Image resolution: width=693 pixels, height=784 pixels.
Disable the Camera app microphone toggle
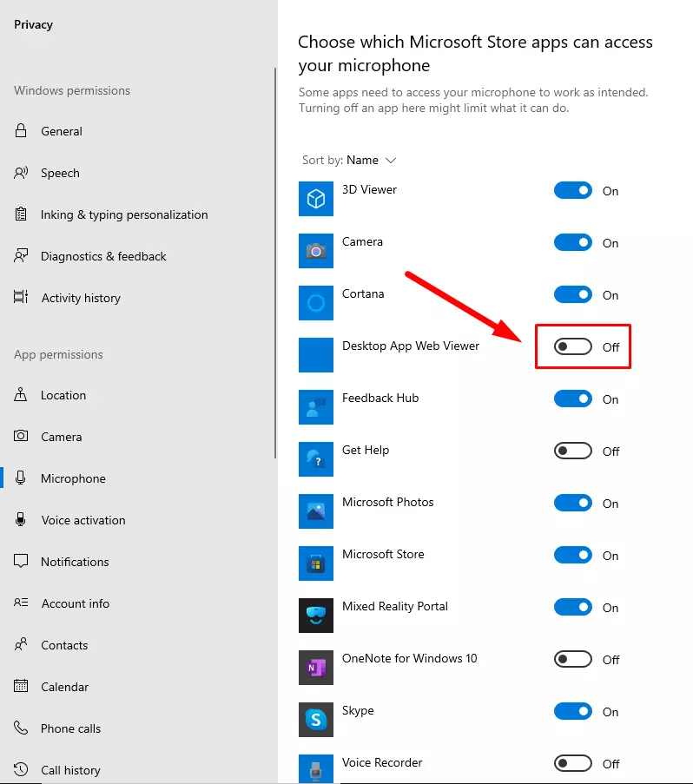pyautogui.click(x=573, y=242)
